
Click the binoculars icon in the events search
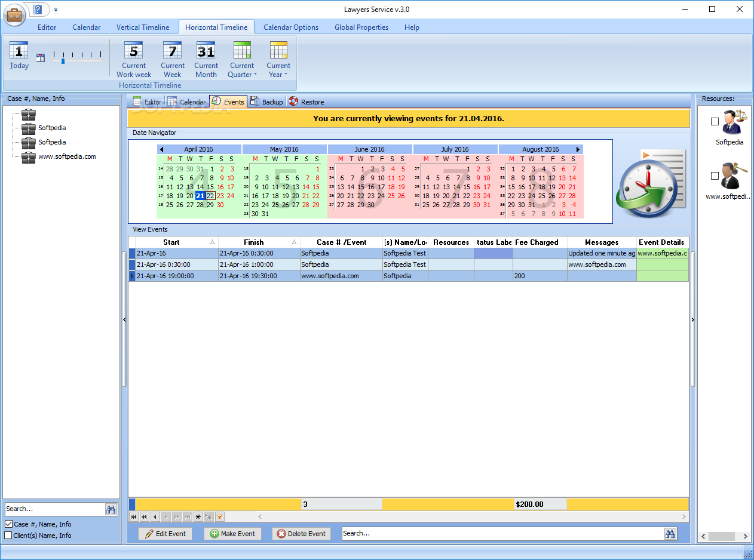[670, 534]
